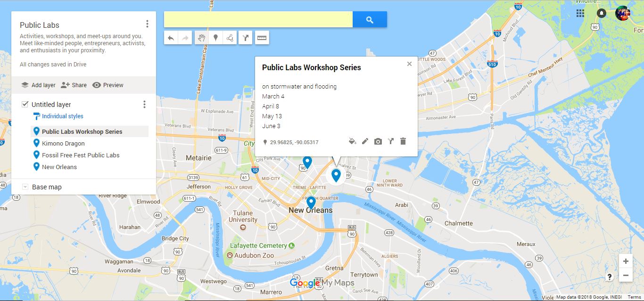The width and height of the screenshot is (644, 301).
Task: Open the marker style paint bucket
Action: (352, 141)
